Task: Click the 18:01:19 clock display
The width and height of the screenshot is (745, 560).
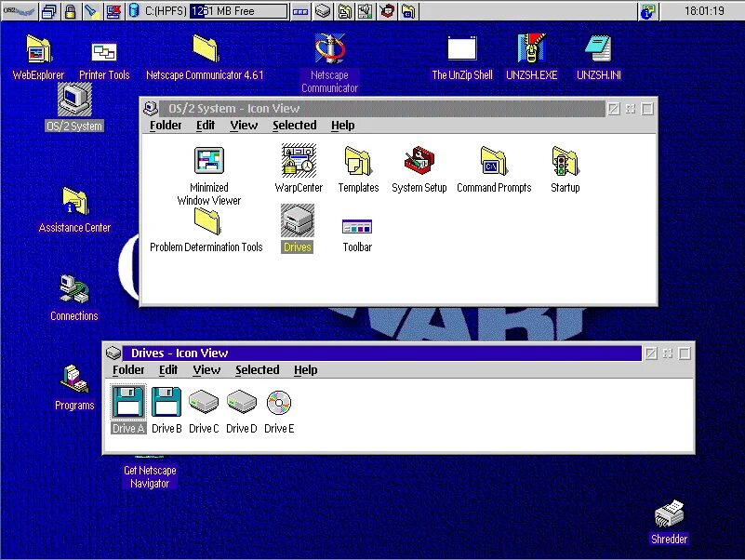Action: coord(704,11)
